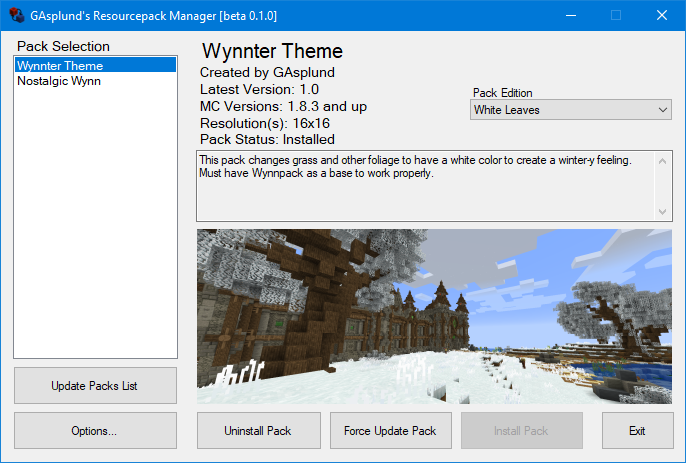Click the greyed-out maximize button
686x463 pixels.
(616, 16)
